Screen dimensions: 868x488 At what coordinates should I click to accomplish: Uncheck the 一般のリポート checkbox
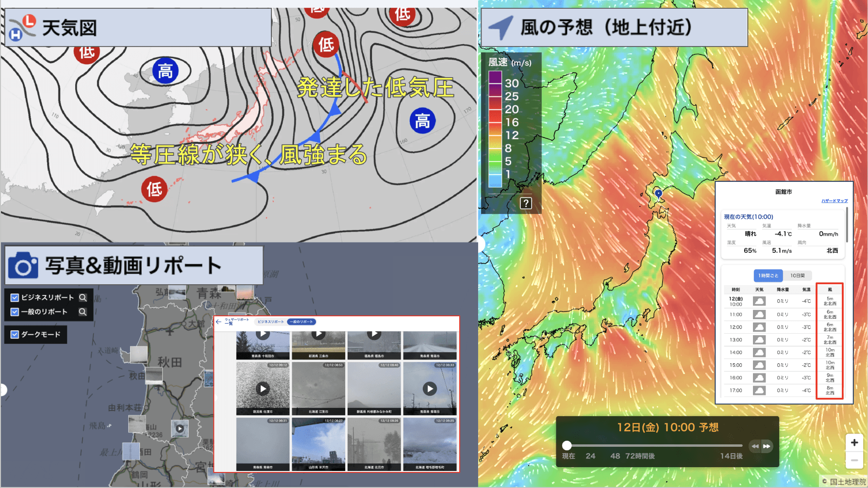15,312
